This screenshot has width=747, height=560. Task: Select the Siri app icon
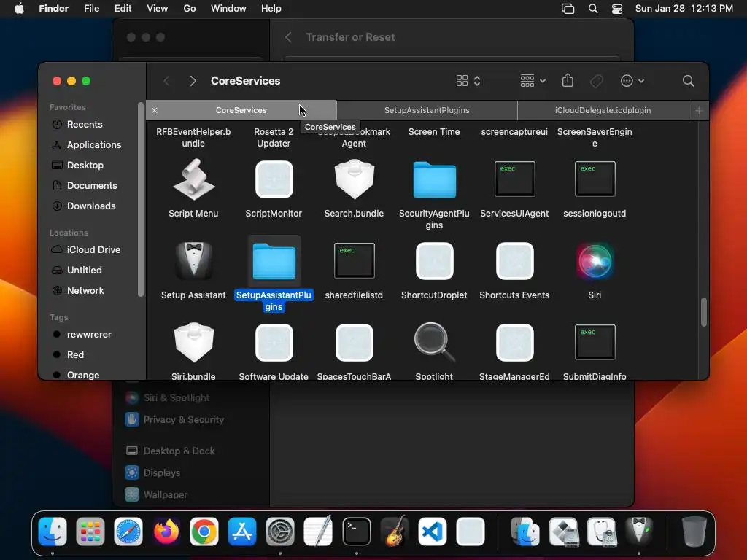click(x=595, y=260)
